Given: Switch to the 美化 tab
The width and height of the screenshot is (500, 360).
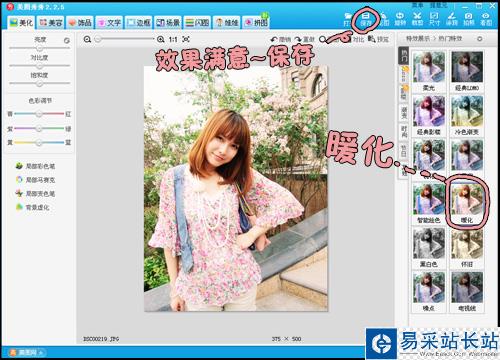Looking at the screenshot, I should (21, 22).
